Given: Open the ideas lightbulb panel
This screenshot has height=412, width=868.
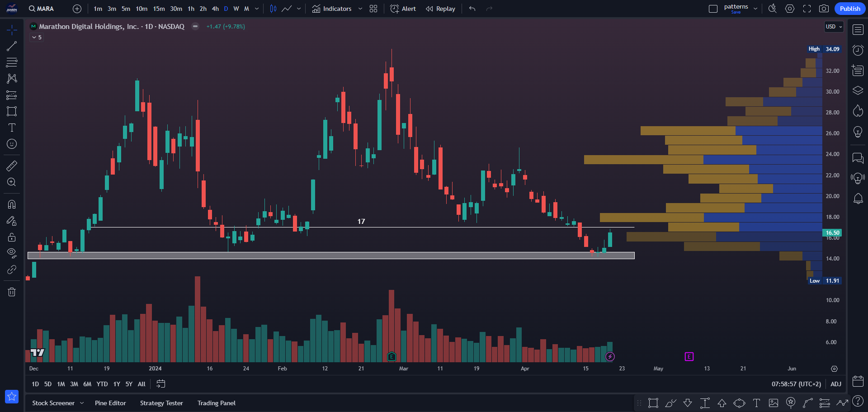Looking at the screenshot, I should point(858,132).
